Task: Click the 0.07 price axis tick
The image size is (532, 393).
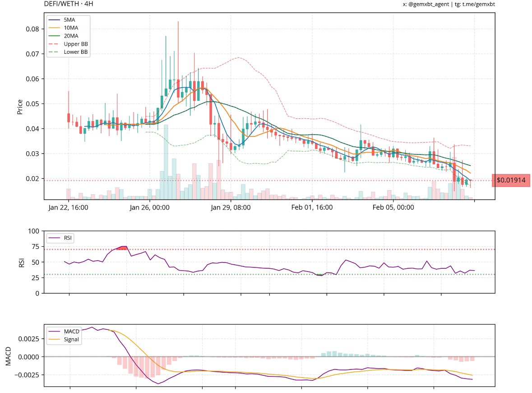Action: tap(32, 54)
